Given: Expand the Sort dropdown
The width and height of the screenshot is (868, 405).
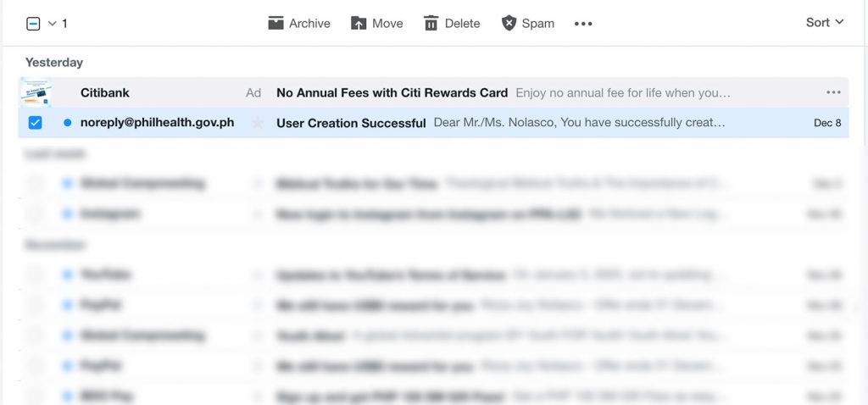Looking at the screenshot, I should [x=824, y=23].
